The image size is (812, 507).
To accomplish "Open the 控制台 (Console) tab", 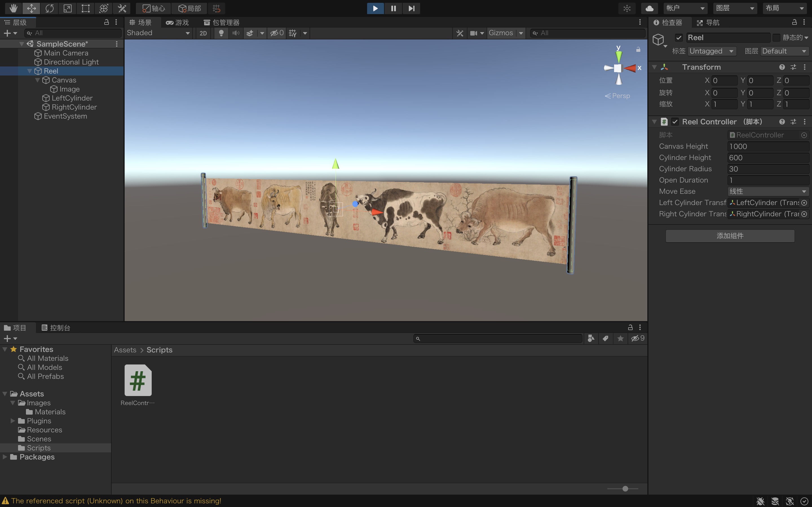I will click(56, 328).
